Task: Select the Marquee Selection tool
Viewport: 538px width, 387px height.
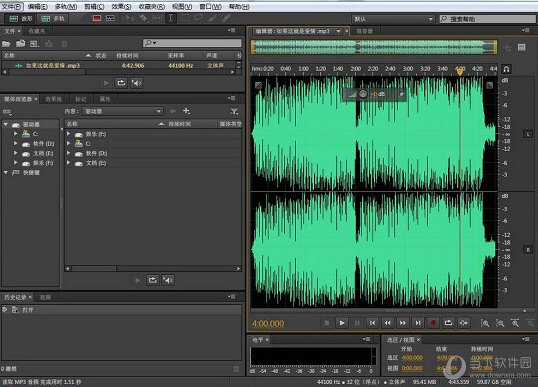Action: pos(185,18)
